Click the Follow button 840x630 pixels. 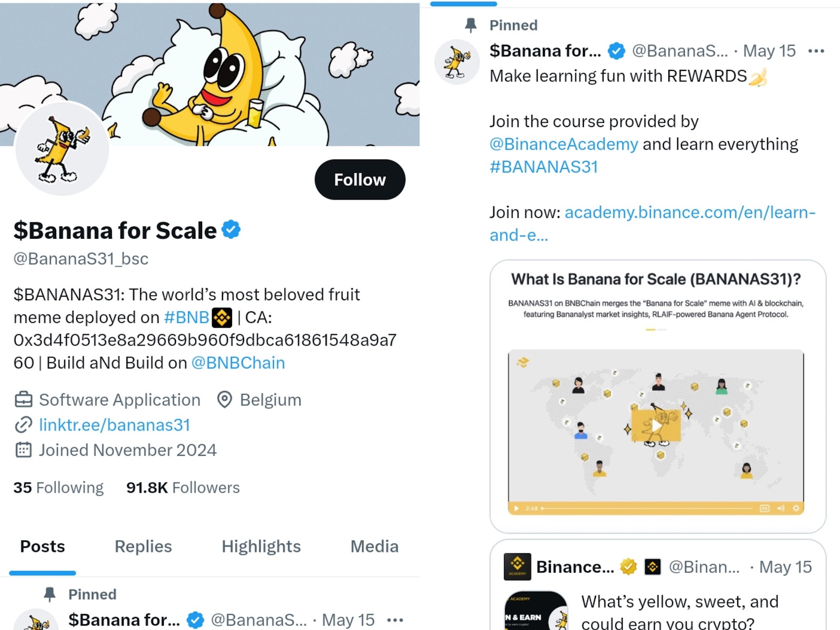tap(360, 180)
